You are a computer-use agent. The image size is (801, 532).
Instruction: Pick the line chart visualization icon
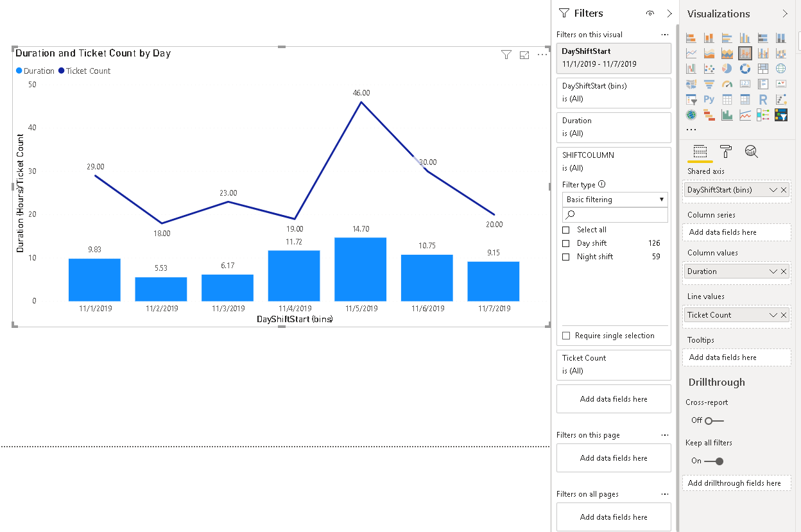pos(691,53)
